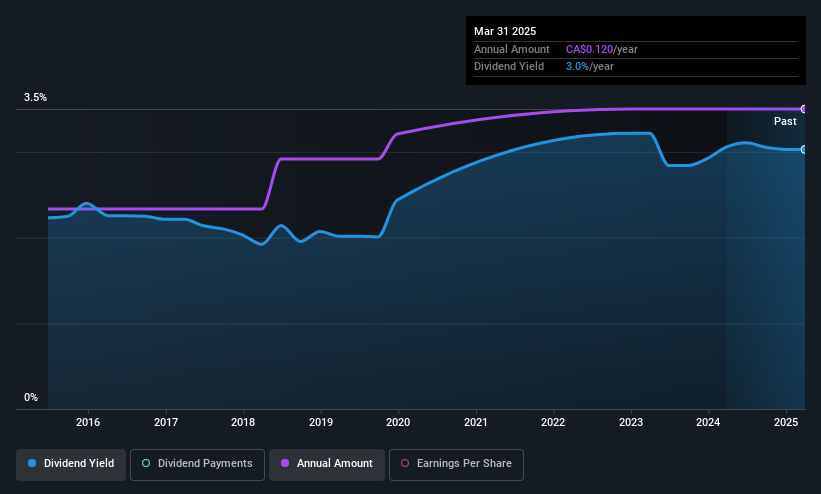Viewport: 821px width, 494px height.
Task: Click the 2025 year label on the axis
Action: tap(786, 423)
